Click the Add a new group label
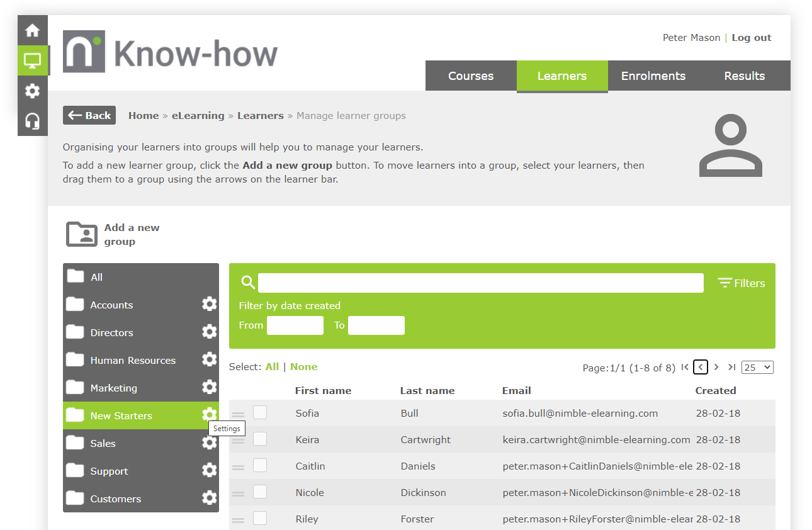Screen dimensions: 812x530 132,235
